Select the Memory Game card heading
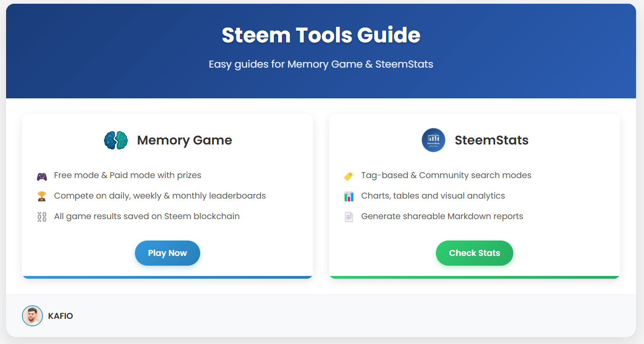 (184, 140)
